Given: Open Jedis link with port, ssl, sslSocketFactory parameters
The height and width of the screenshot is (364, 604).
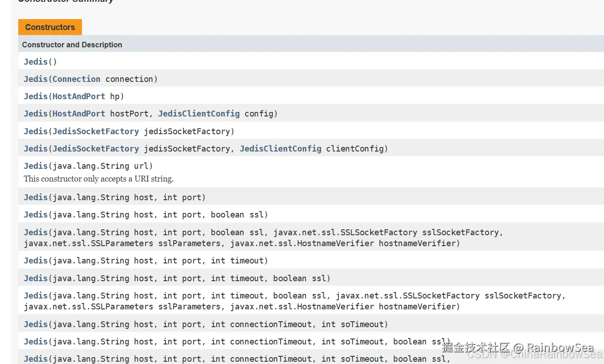Looking at the screenshot, I should tap(36, 232).
